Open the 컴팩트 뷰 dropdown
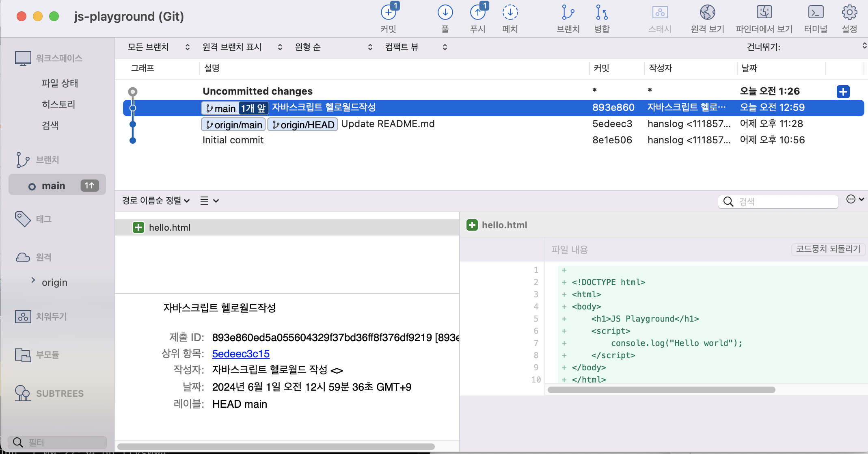This screenshot has width=868, height=454. 416,47
